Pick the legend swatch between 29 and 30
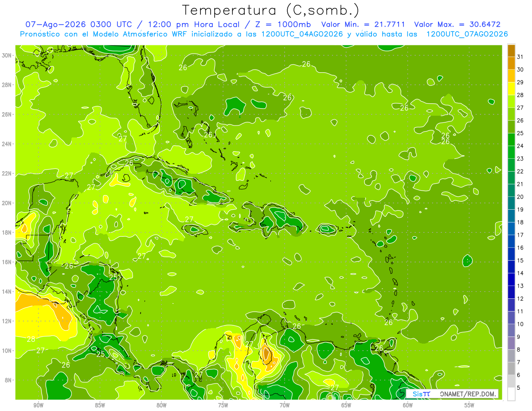Viewport: 532px width, 411px height. (x=511, y=76)
